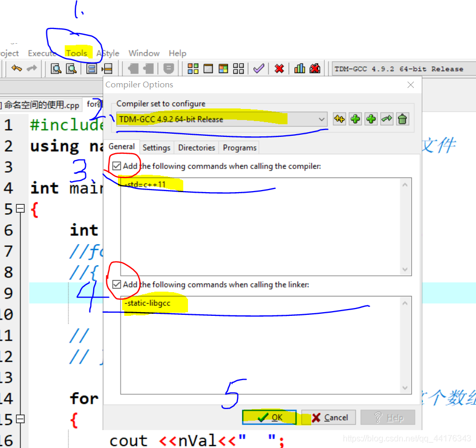Screen dimensions: 476x448
Task: Open Replace with the second magnifier icon
Action: 71,68
